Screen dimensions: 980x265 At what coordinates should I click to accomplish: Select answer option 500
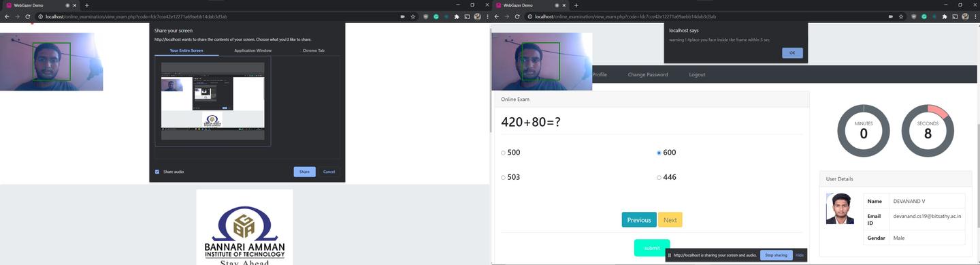pos(503,153)
